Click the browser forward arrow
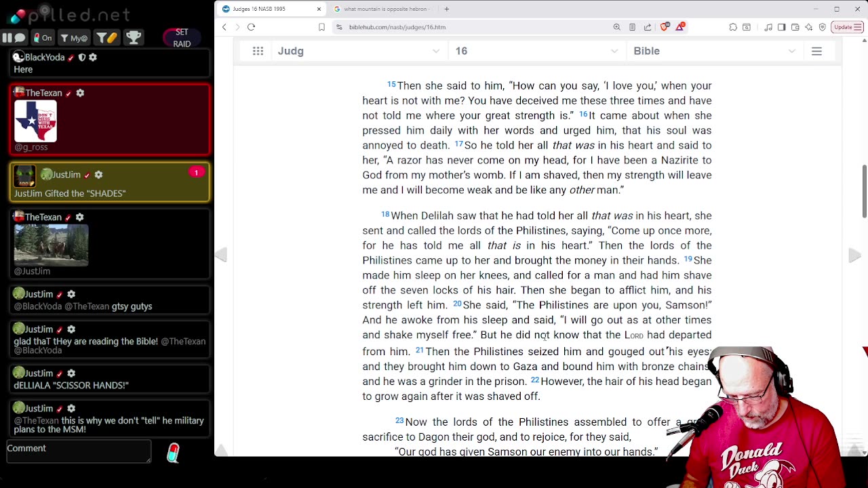 237,27
